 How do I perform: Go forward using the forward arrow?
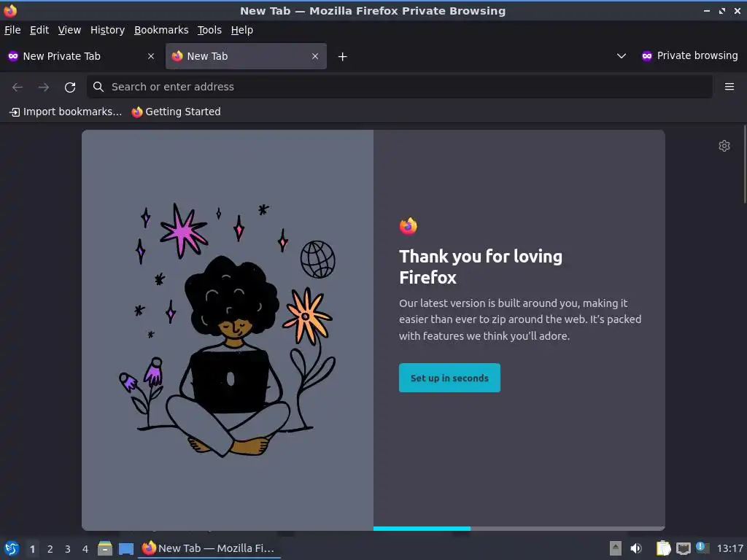43,87
